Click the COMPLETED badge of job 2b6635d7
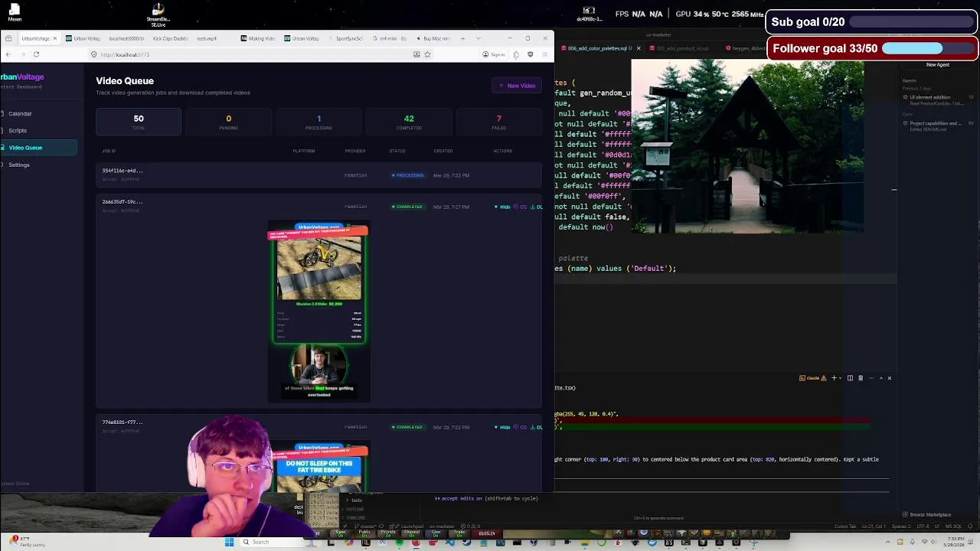The width and height of the screenshot is (980, 551). click(x=407, y=207)
